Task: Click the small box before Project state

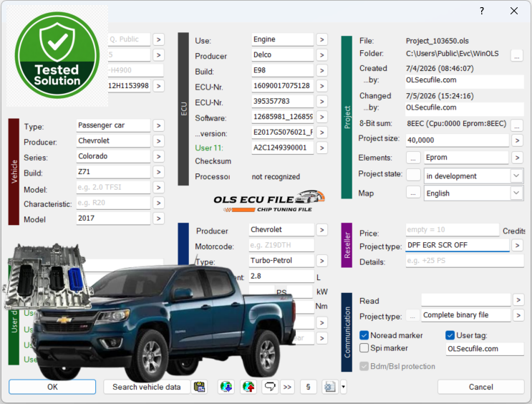Action: point(413,175)
